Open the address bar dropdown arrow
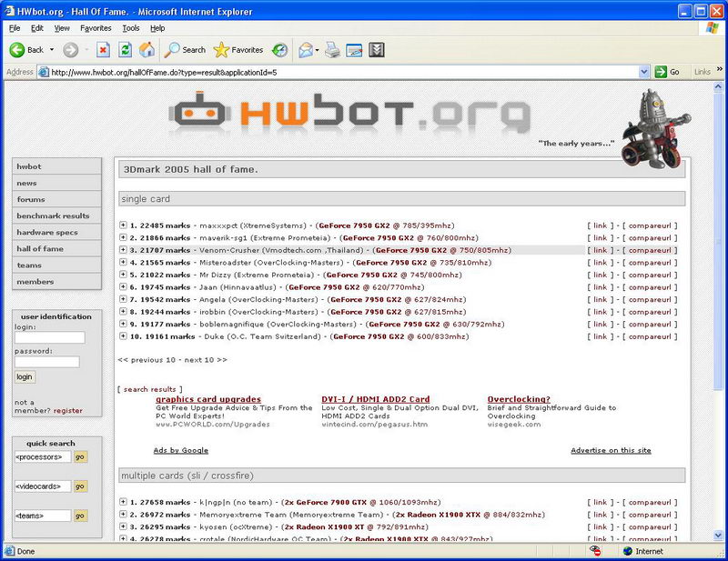The width and height of the screenshot is (728, 561). tap(644, 72)
